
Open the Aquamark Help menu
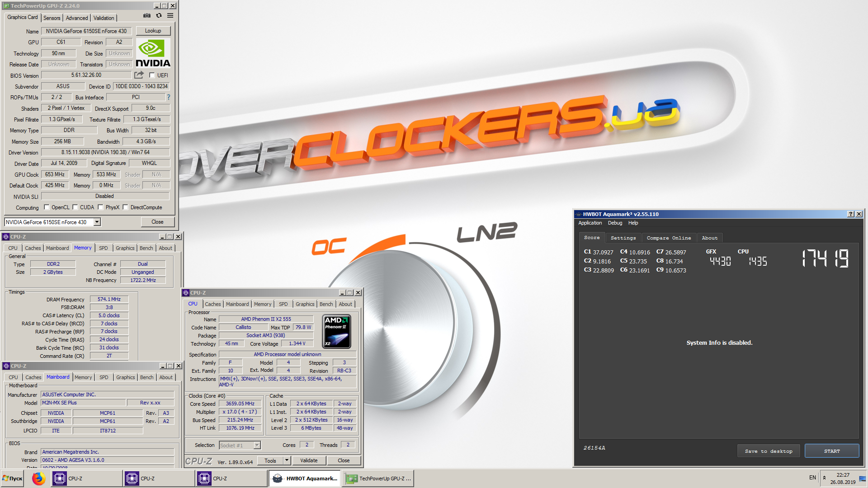pyautogui.click(x=633, y=223)
